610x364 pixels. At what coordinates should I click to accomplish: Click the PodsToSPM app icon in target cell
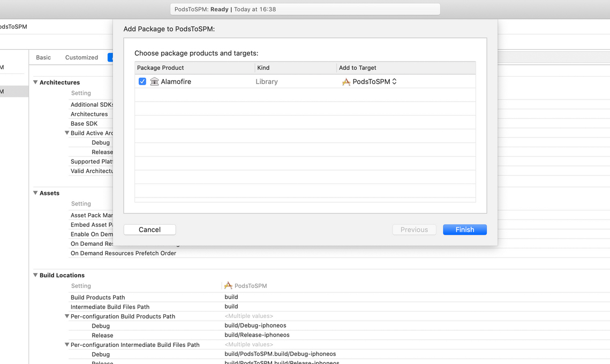[346, 82]
